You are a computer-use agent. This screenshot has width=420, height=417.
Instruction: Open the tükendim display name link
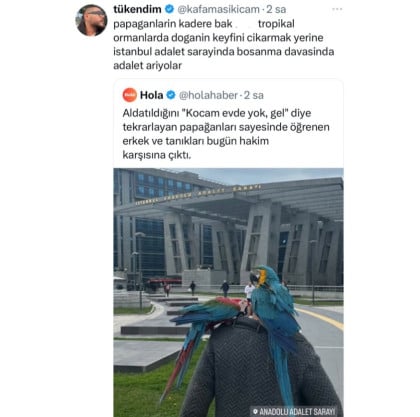137,9
